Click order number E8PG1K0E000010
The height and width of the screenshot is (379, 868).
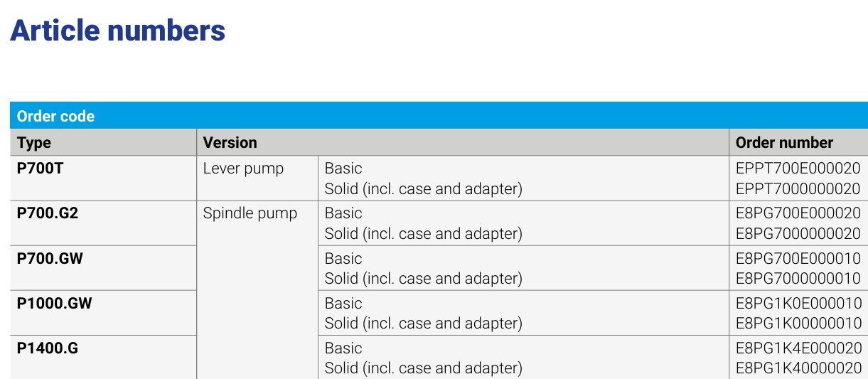[798, 304]
